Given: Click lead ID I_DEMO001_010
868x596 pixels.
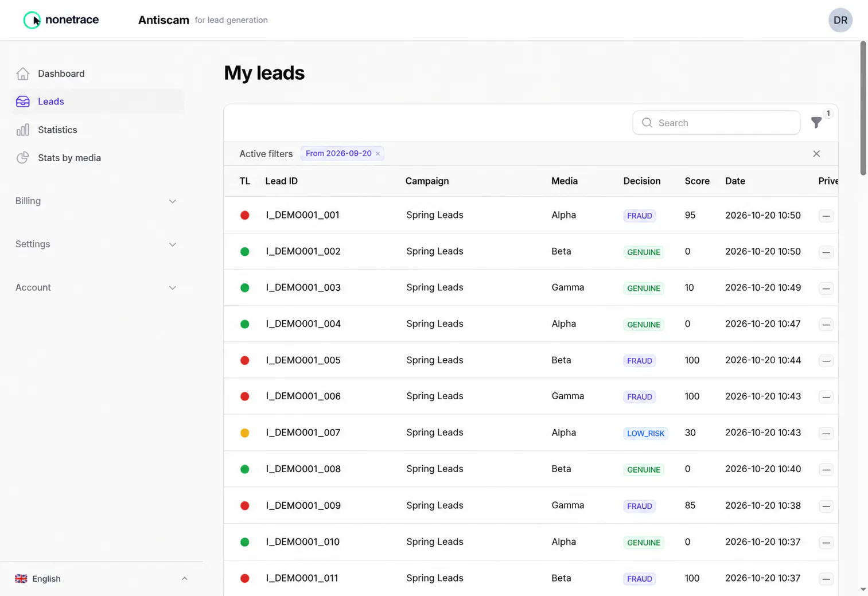Looking at the screenshot, I should pos(303,542).
